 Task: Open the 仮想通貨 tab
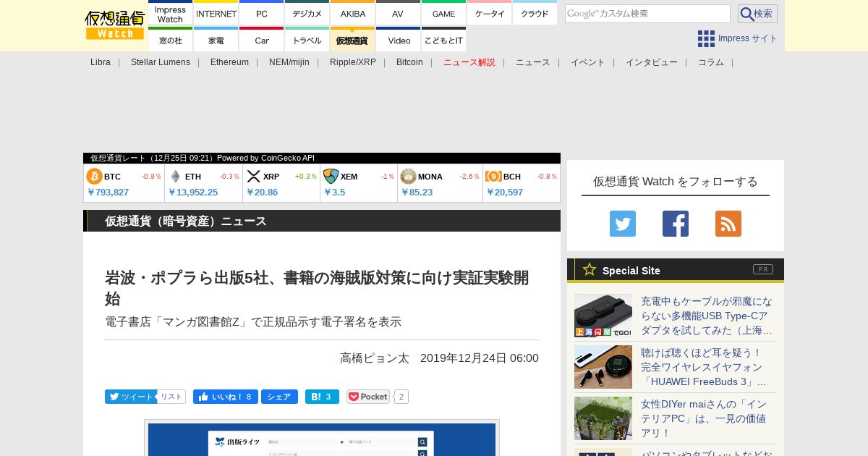coord(353,40)
